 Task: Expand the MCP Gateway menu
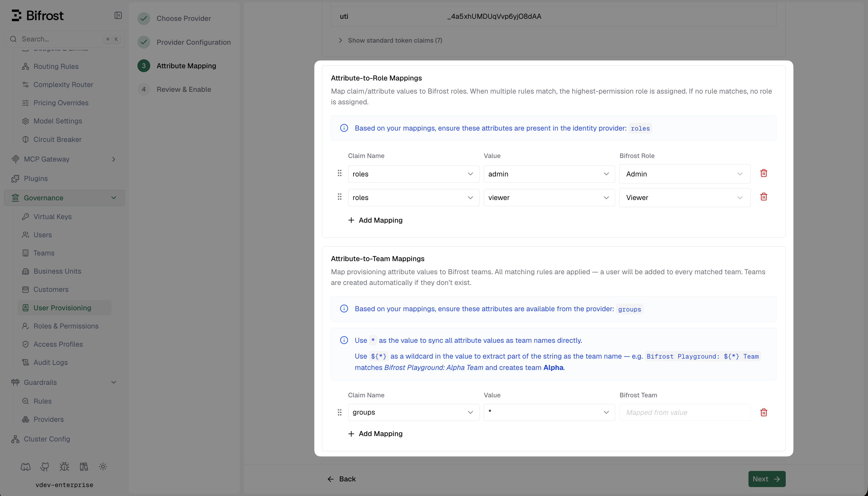[64, 159]
